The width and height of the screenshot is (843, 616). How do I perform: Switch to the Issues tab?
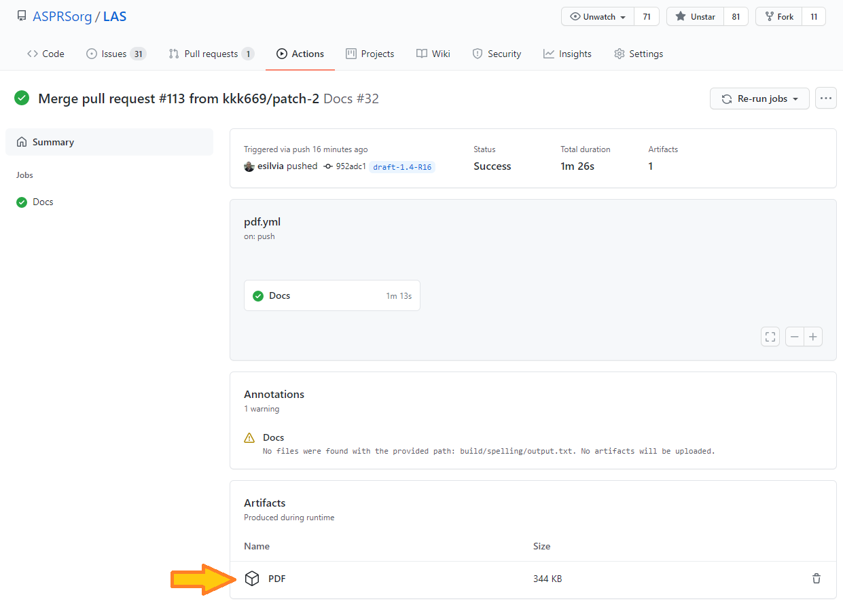tap(116, 54)
